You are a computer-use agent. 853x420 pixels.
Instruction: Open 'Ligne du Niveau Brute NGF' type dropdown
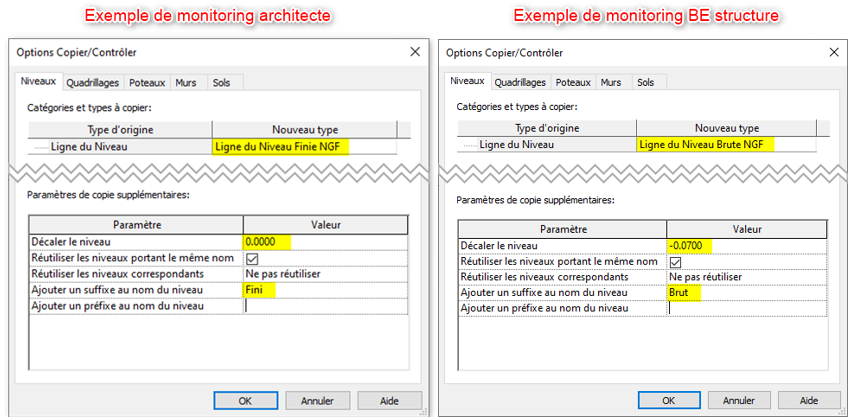coord(728,145)
